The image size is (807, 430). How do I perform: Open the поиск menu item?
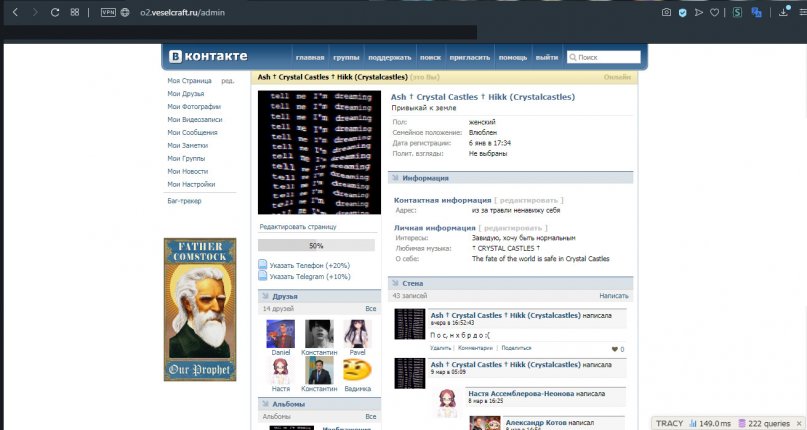pyautogui.click(x=430, y=58)
